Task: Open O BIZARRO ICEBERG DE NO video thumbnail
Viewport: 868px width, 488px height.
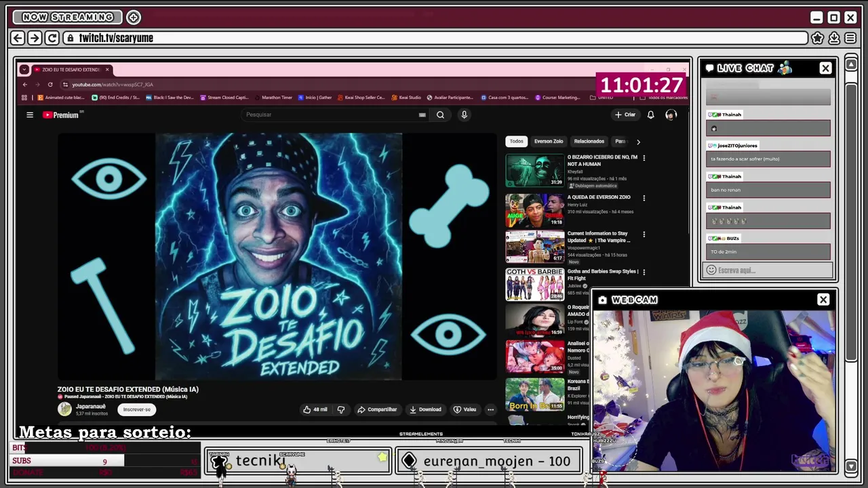Action: pos(534,171)
